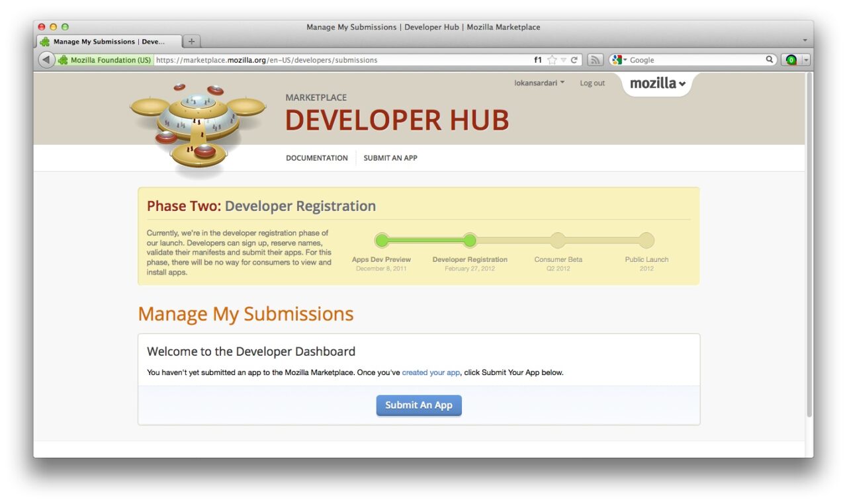Click the Firefox favicon on the tab

click(x=45, y=41)
